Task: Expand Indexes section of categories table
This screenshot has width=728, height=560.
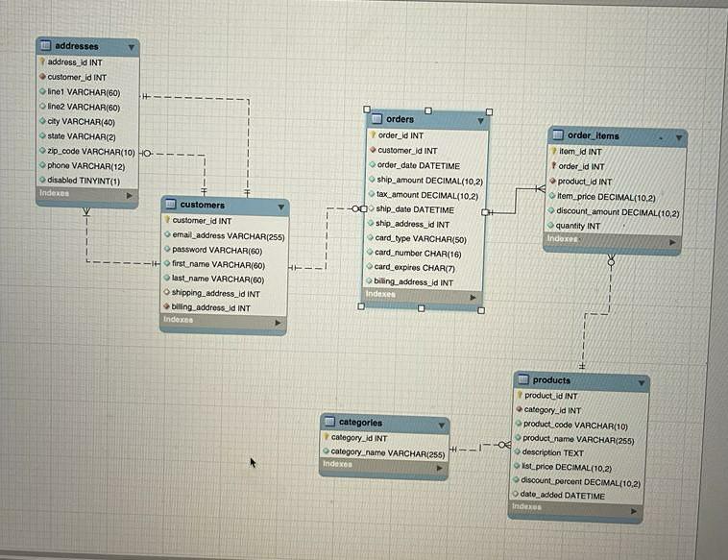Action: tap(439, 468)
